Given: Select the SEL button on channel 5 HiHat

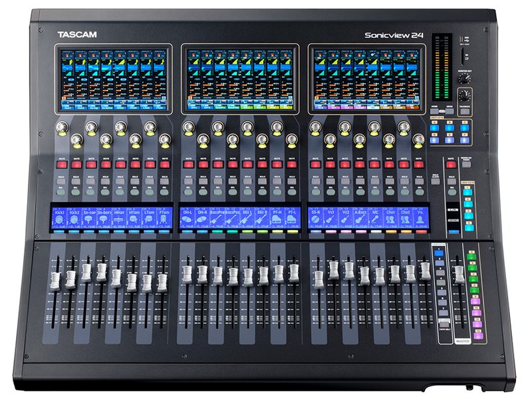Looking at the screenshot, I should pyautogui.click(x=120, y=192).
